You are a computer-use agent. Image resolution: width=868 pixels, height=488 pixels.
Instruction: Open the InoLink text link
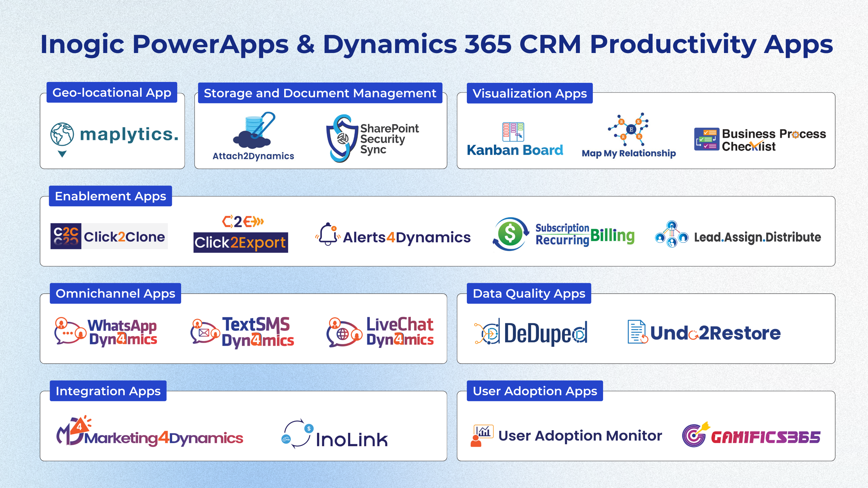(352, 440)
